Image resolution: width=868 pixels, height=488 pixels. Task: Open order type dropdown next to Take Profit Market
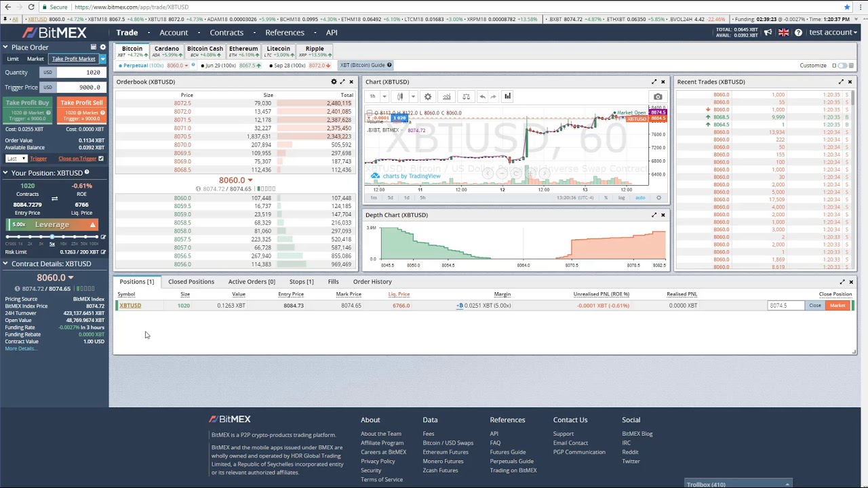click(103, 59)
